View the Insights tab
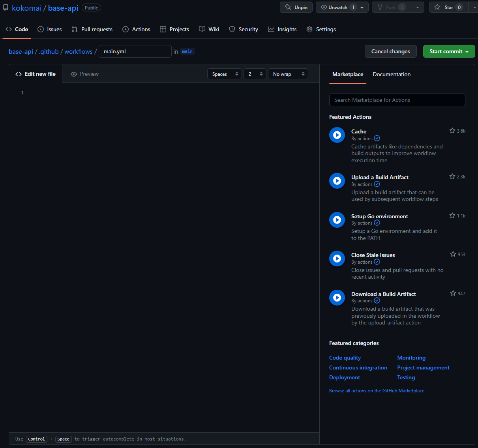Screen dimensions: 478x448 pos(282,29)
